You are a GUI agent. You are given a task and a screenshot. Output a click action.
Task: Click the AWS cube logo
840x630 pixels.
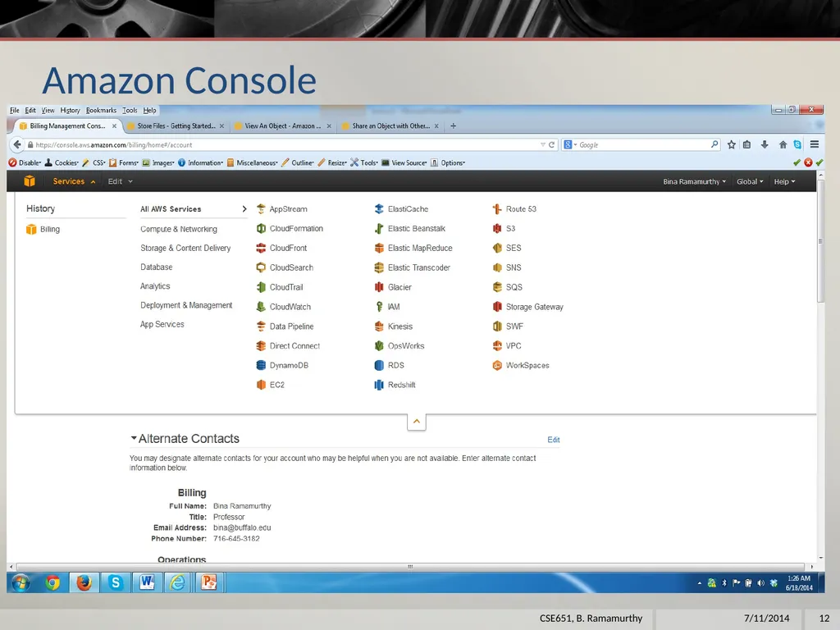30,181
